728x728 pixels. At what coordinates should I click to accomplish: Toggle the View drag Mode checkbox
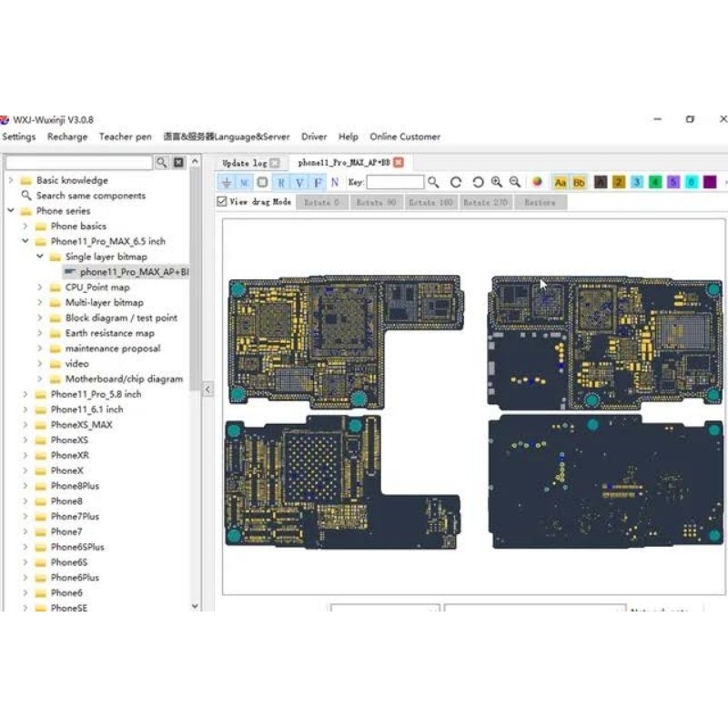(x=222, y=202)
